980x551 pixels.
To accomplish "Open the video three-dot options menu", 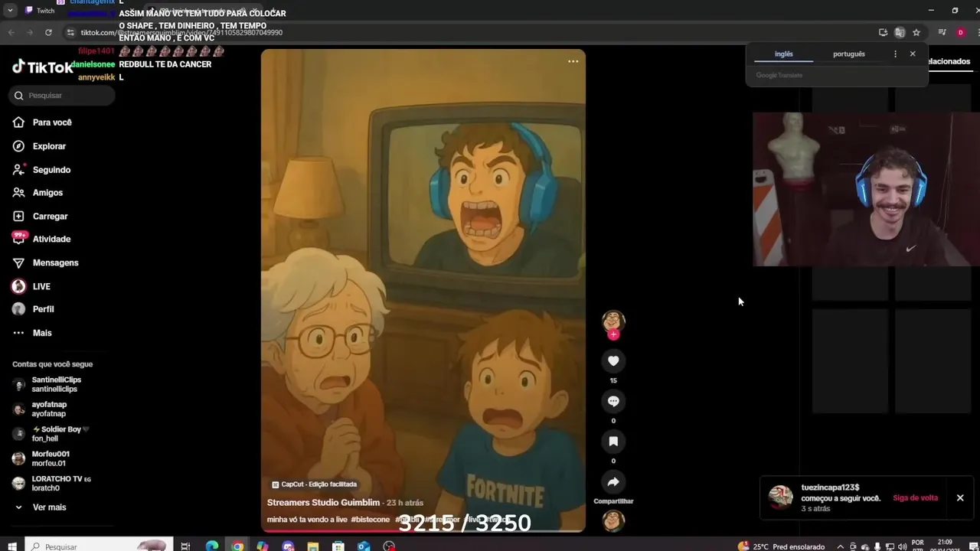I will click(x=573, y=61).
